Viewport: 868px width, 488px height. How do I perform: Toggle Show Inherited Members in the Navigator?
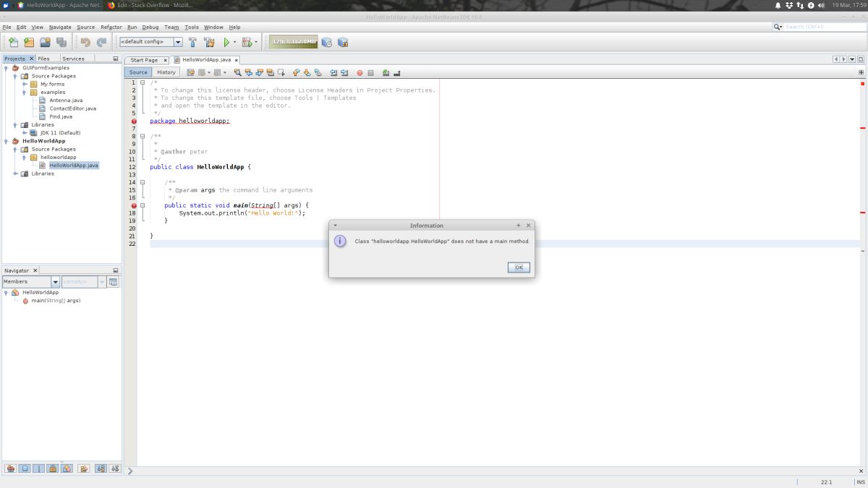click(11, 468)
